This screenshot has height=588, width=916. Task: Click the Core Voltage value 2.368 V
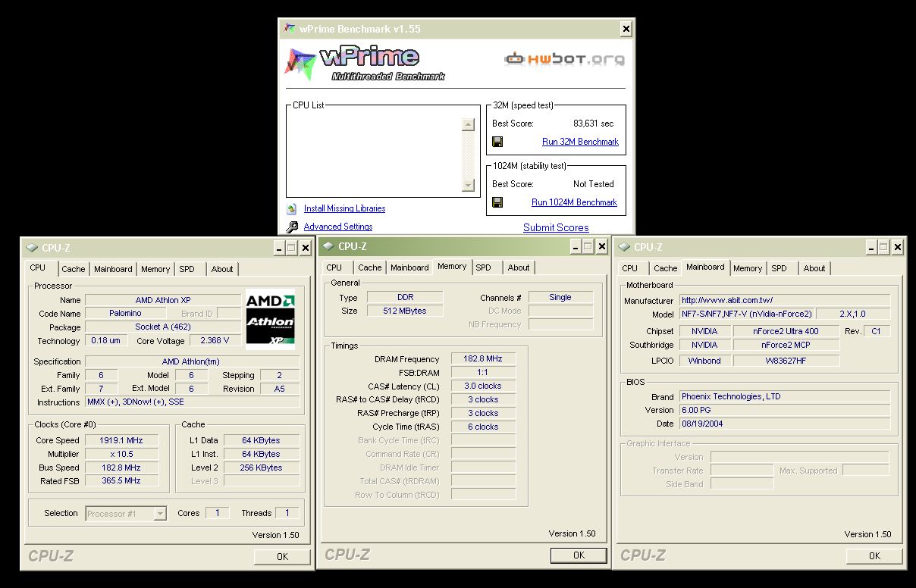tap(215, 341)
